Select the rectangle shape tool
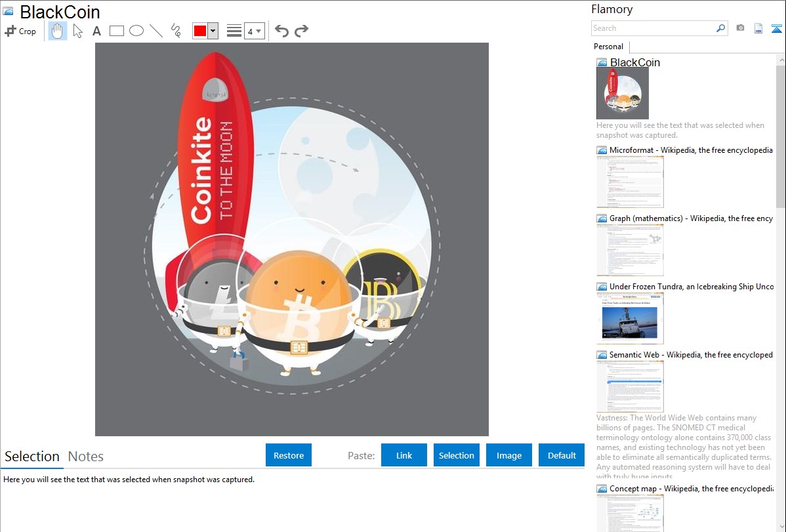 (116, 31)
